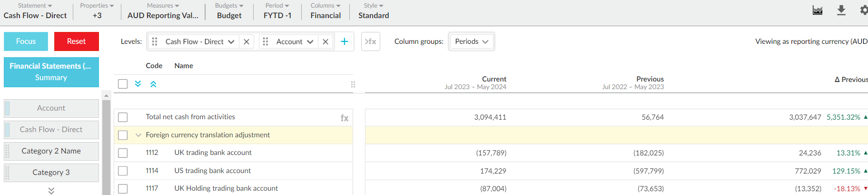Image resolution: width=868 pixels, height=195 pixels.
Task: Expand all rows with double-down chevron
Action: 138,84
